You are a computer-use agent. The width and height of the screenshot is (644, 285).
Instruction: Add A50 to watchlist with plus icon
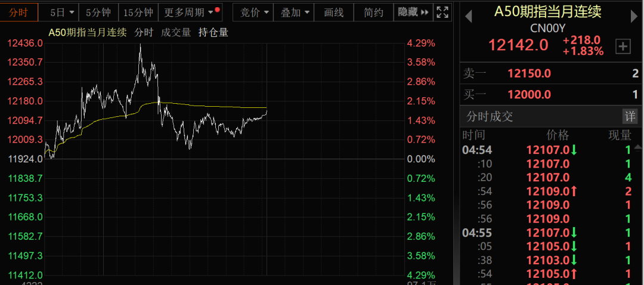pyautogui.click(x=623, y=47)
